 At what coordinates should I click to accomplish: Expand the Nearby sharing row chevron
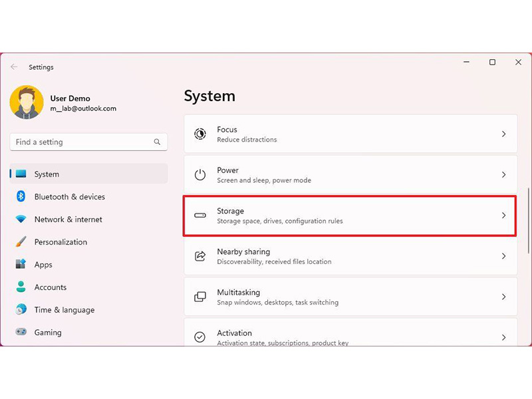coord(504,256)
